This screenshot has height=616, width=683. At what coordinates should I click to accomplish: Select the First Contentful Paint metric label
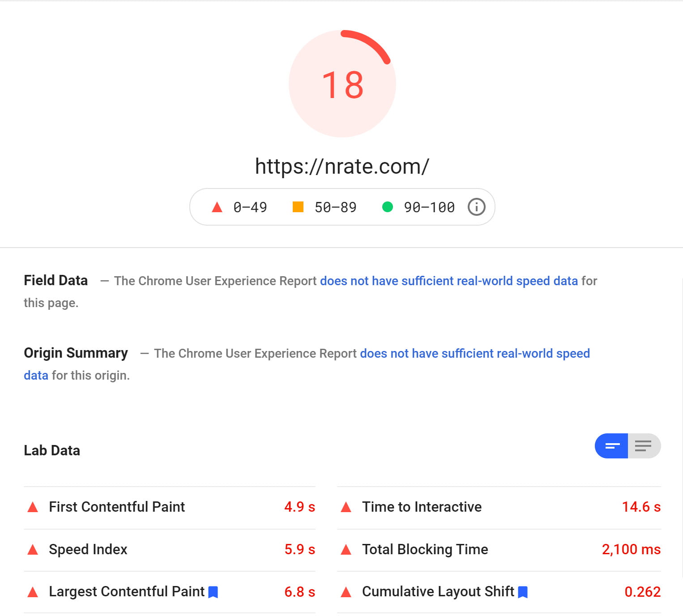point(117,507)
